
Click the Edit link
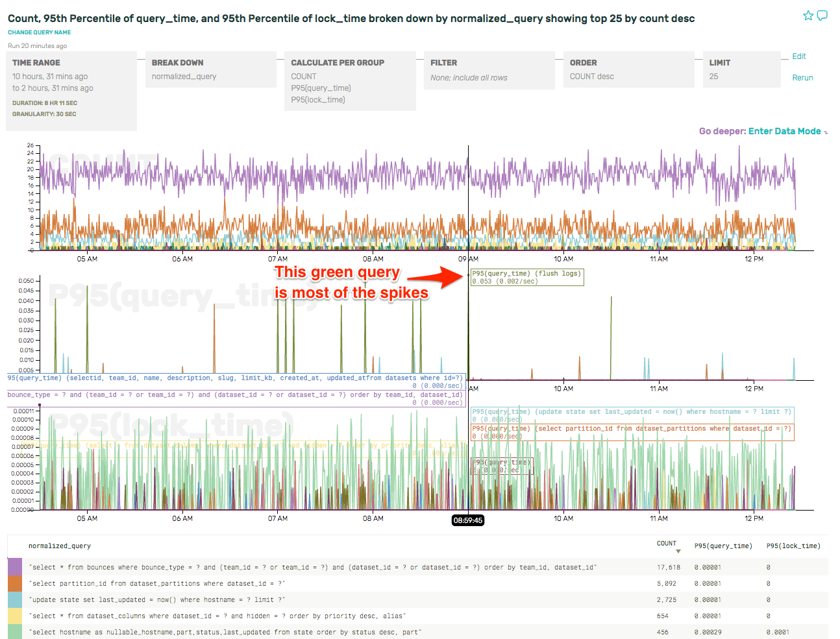(799, 56)
